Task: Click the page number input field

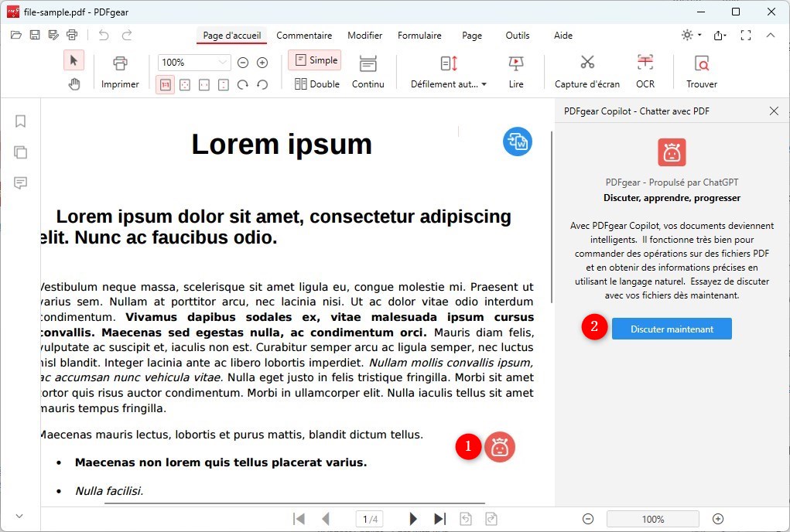Action: click(x=371, y=519)
